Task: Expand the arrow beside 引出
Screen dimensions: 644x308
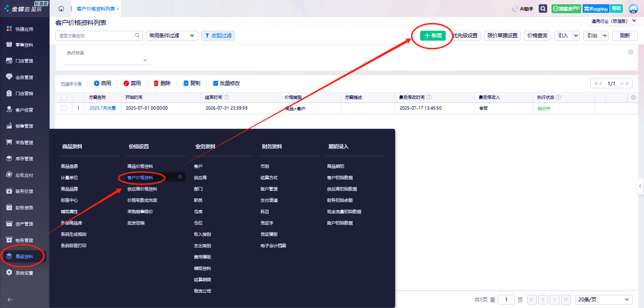Action: pyautogui.click(x=605, y=35)
